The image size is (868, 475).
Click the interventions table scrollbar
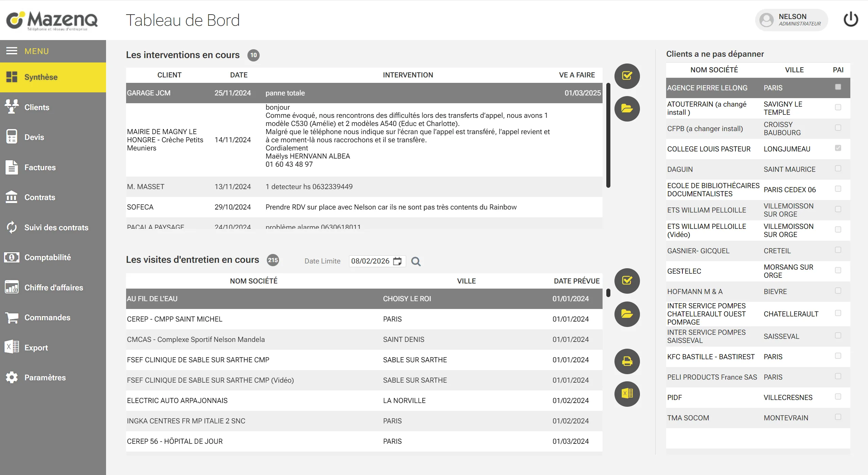[608, 135]
